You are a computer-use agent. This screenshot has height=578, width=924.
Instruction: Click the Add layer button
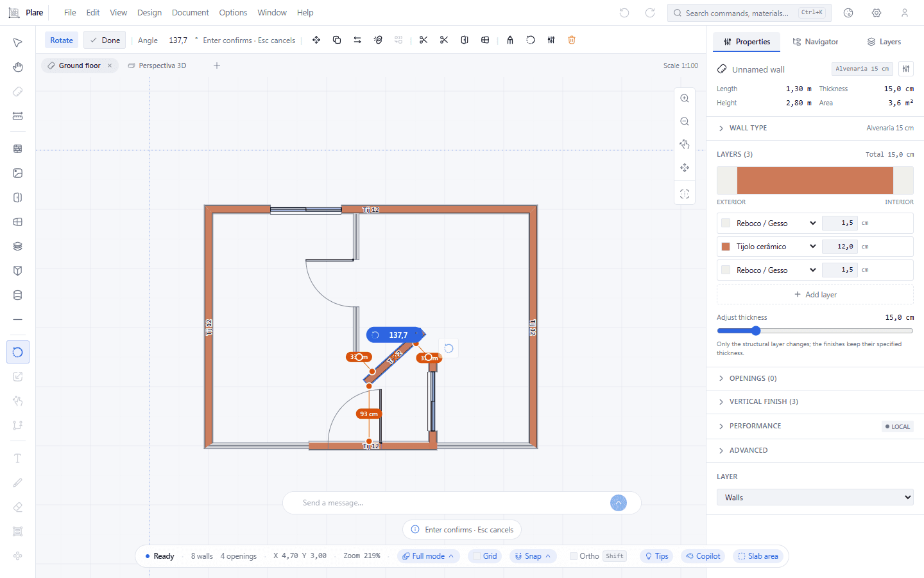[815, 295]
